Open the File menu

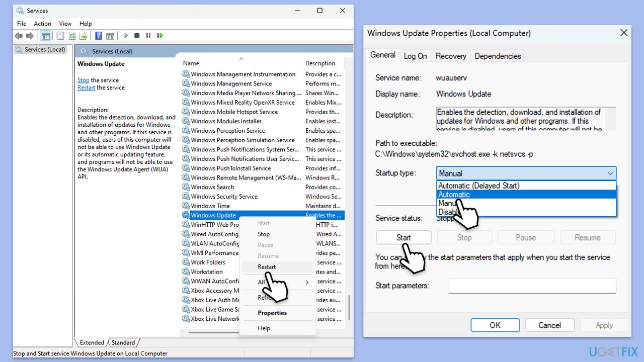pos(22,24)
